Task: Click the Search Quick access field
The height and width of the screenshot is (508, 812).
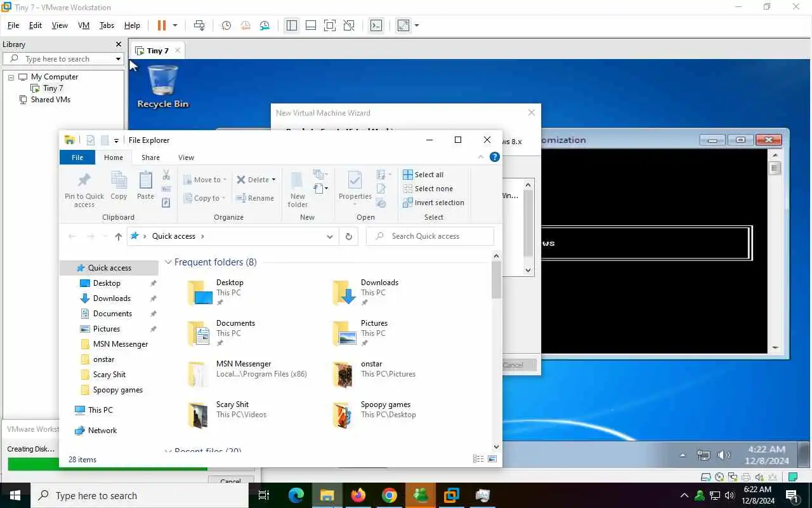Action: 430,236
